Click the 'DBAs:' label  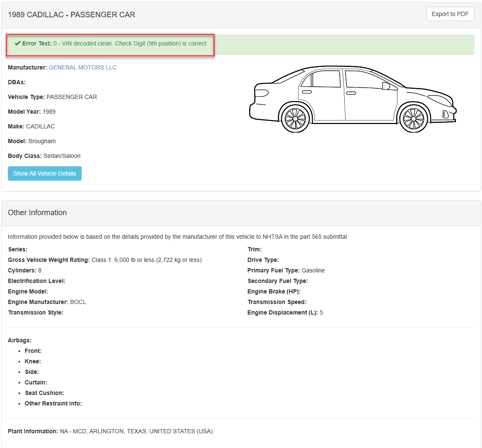tap(17, 83)
